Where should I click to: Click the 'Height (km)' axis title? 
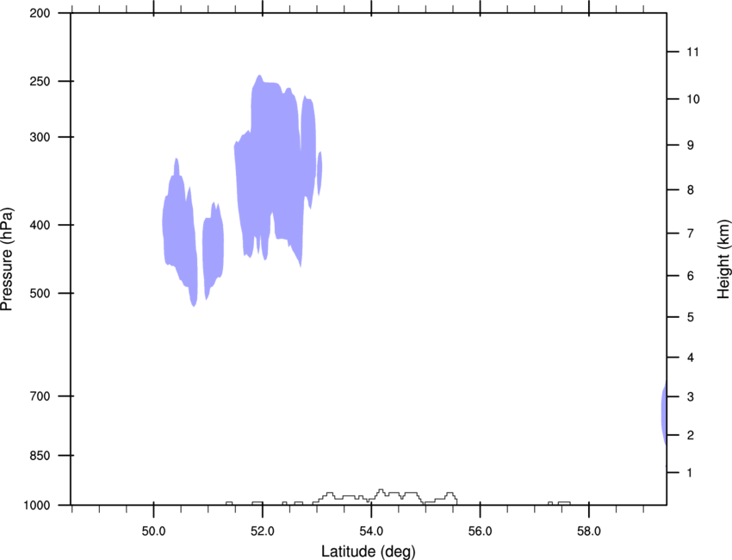pyautogui.click(x=723, y=259)
